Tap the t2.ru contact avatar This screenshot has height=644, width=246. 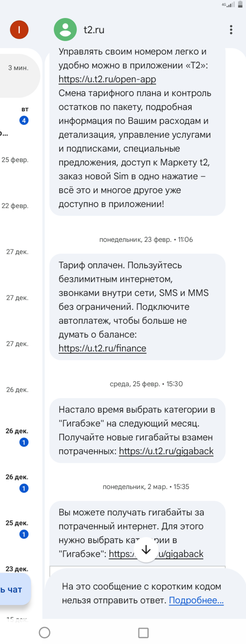[65, 30]
